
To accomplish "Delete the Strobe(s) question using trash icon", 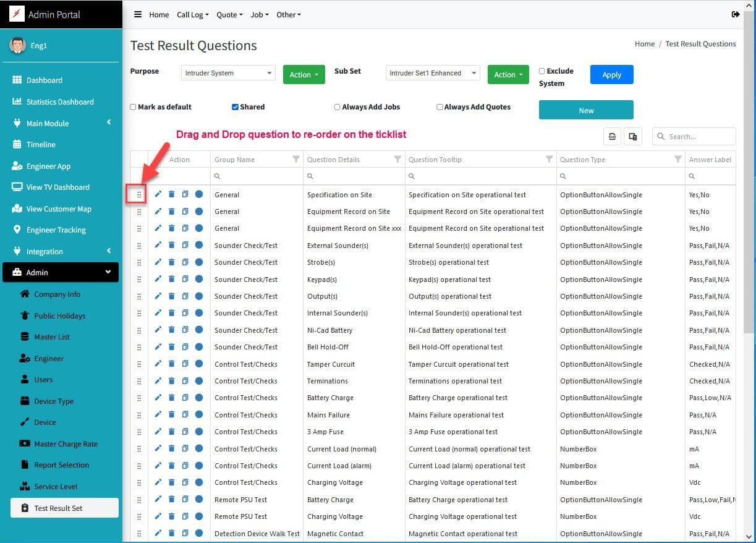I will coord(172,262).
